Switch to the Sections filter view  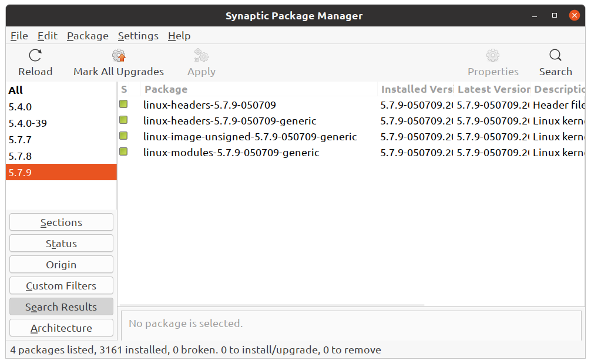62,223
